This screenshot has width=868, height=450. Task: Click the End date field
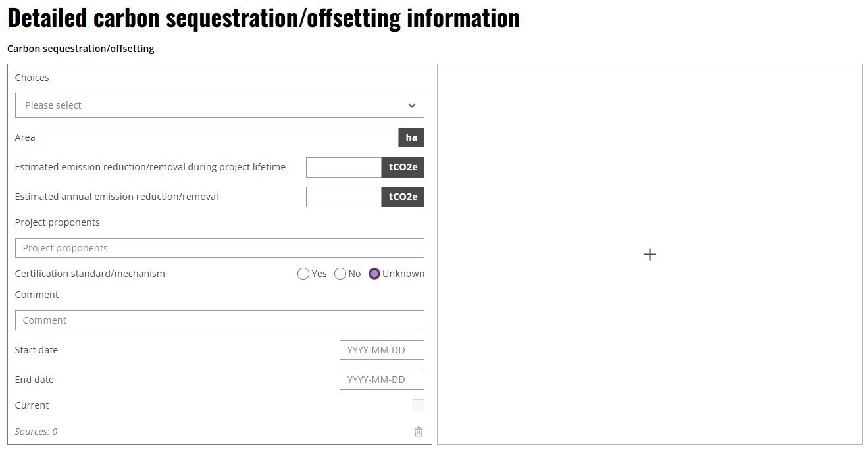coord(382,380)
